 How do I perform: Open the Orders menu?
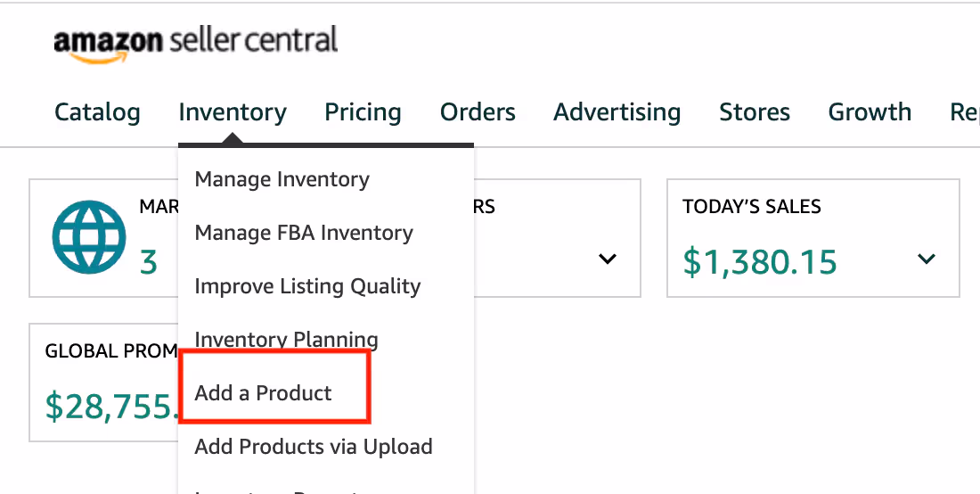[478, 112]
